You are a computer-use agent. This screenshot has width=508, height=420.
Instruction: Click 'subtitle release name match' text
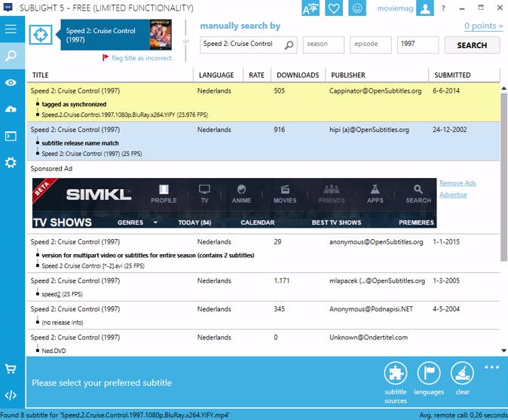(x=80, y=143)
